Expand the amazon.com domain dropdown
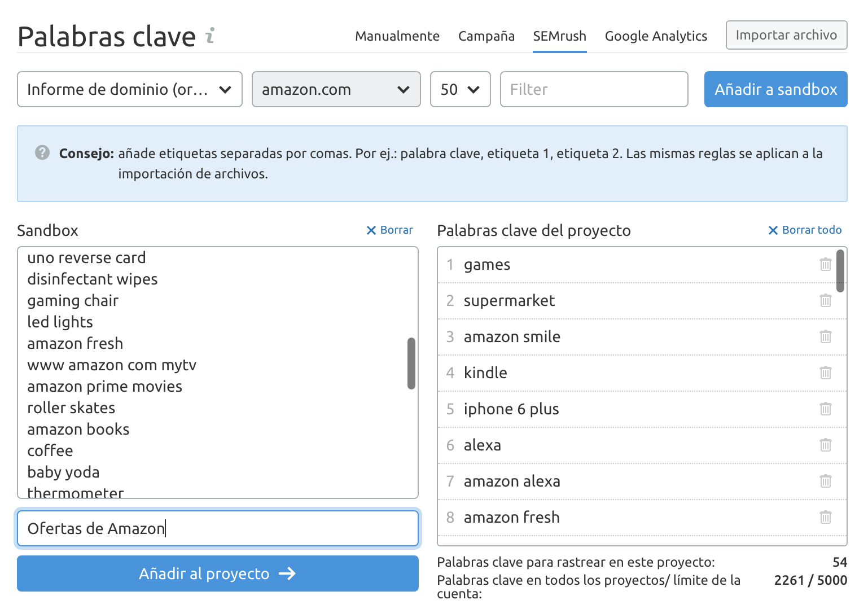The height and width of the screenshot is (613, 868). coord(336,89)
